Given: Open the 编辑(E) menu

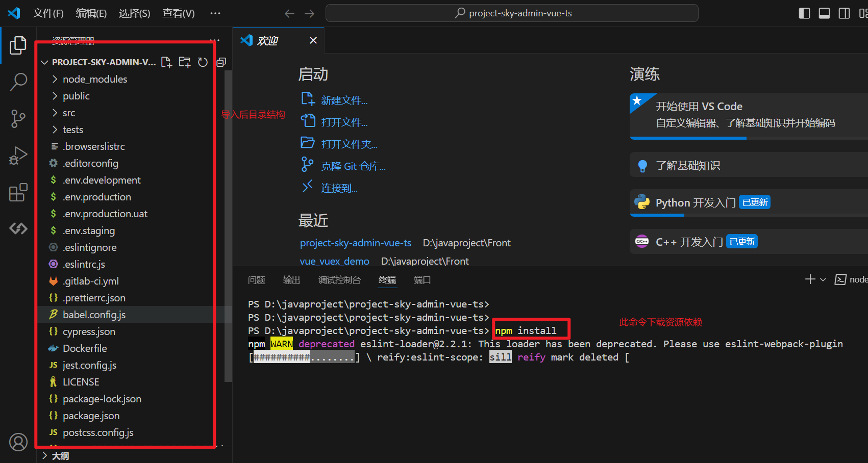Looking at the screenshot, I should 91,13.
